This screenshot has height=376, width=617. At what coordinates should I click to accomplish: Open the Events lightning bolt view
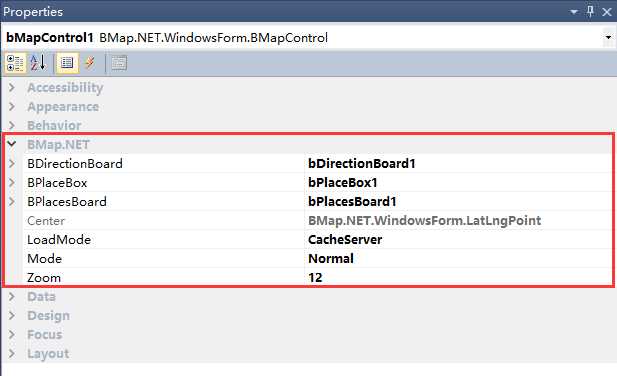[x=90, y=63]
